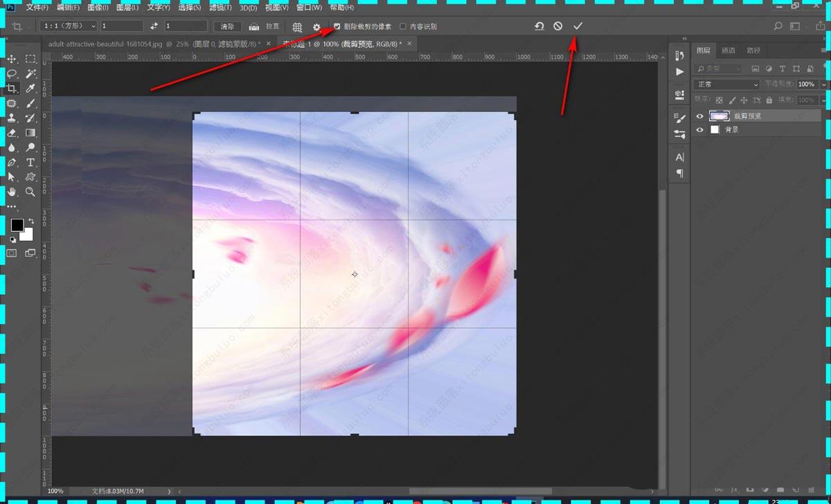Click the black foreground color swatch
Screen dimensions: 831x504
pyautogui.click(x=17, y=225)
